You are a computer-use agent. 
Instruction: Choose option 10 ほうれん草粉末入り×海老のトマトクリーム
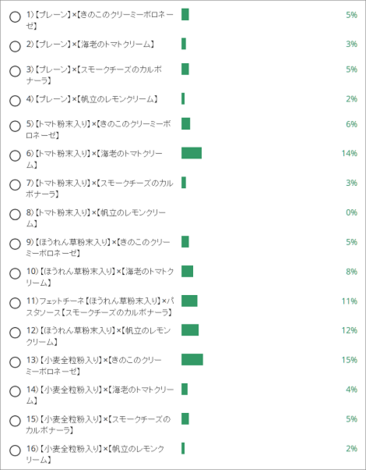15,274
